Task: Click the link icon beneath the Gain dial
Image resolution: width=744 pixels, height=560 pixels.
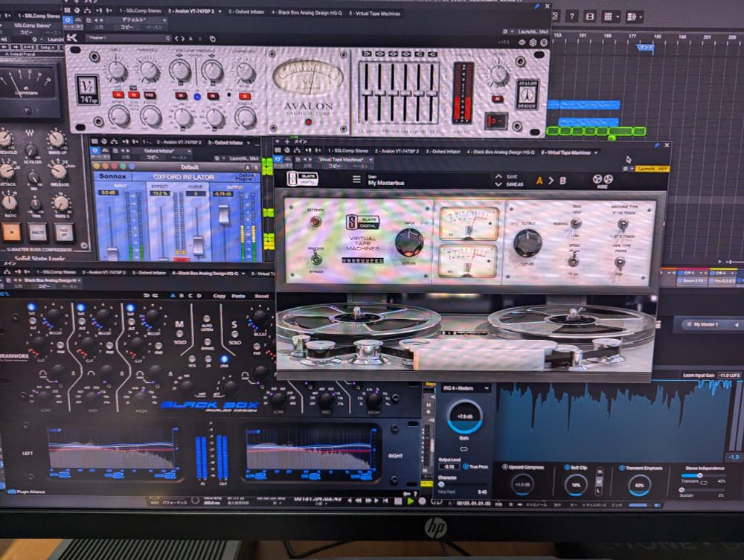Action: (464, 448)
